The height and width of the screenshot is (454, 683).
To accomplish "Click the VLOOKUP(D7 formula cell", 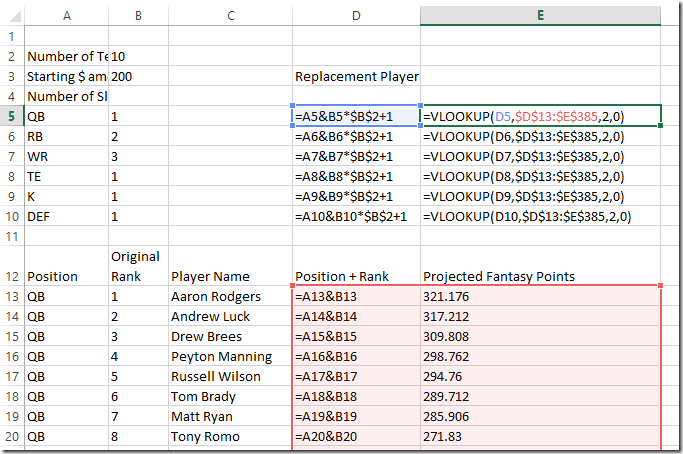I will pos(541,156).
